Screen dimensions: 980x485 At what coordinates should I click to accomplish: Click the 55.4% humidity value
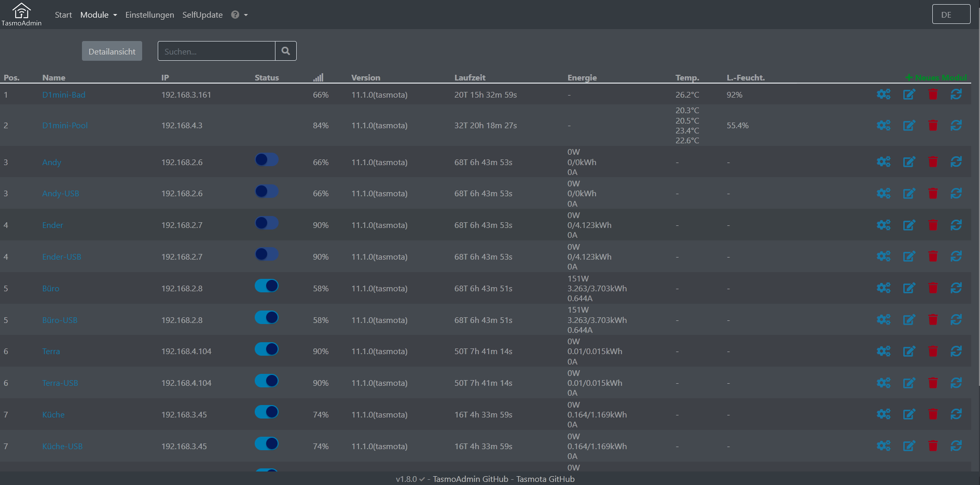tap(738, 125)
